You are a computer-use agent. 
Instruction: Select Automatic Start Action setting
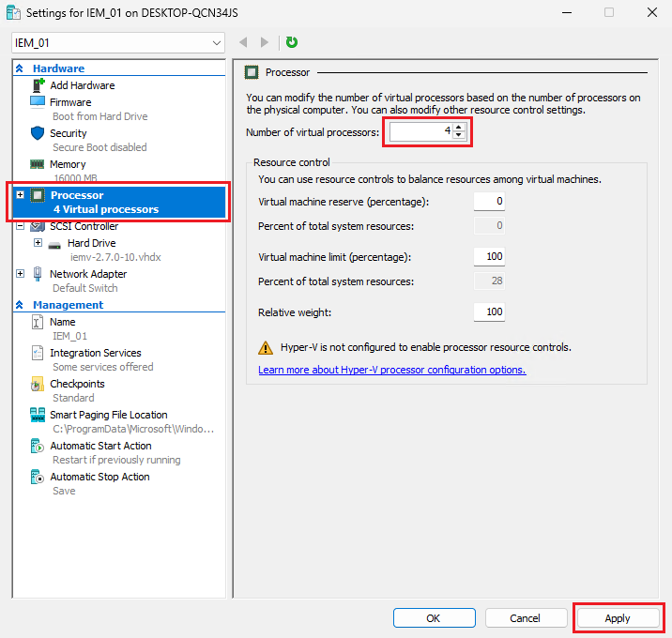point(100,446)
